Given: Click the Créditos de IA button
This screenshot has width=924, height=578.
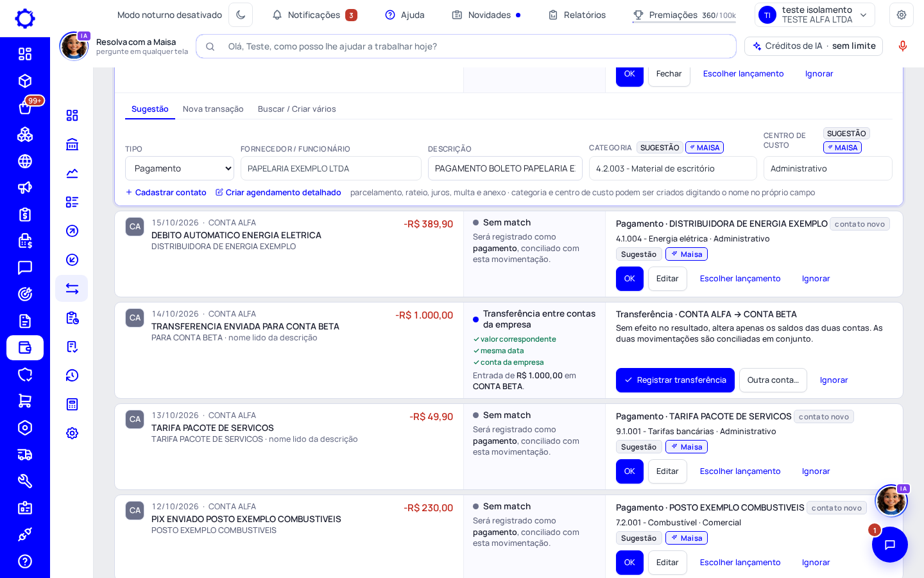Looking at the screenshot, I should pyautogui.click(x=814, y=46).
